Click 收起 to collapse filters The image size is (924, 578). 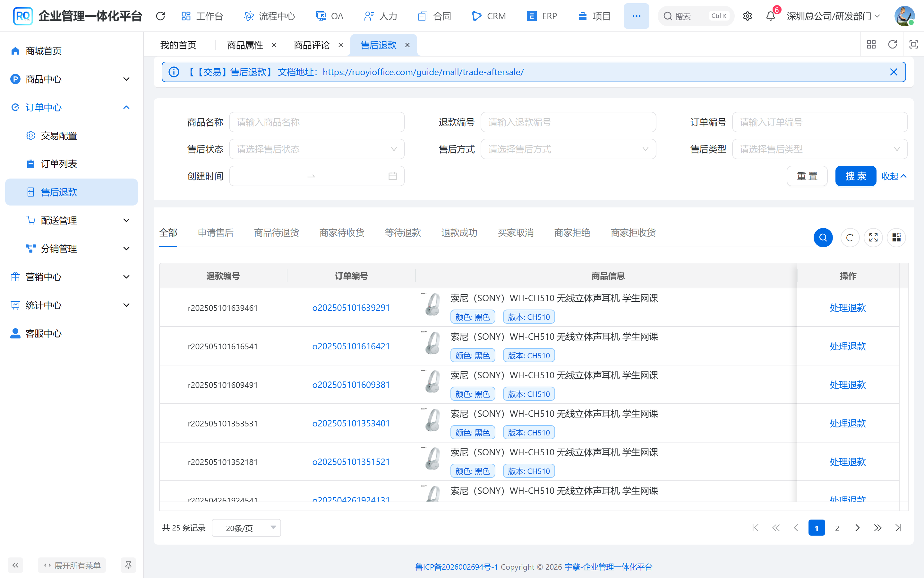pos(894,176)
